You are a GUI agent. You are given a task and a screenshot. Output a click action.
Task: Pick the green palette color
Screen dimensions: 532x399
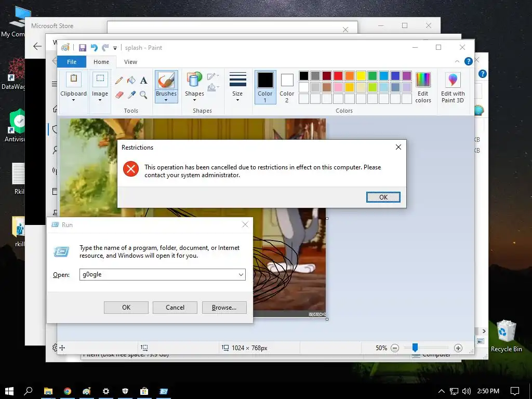(373, 76)
